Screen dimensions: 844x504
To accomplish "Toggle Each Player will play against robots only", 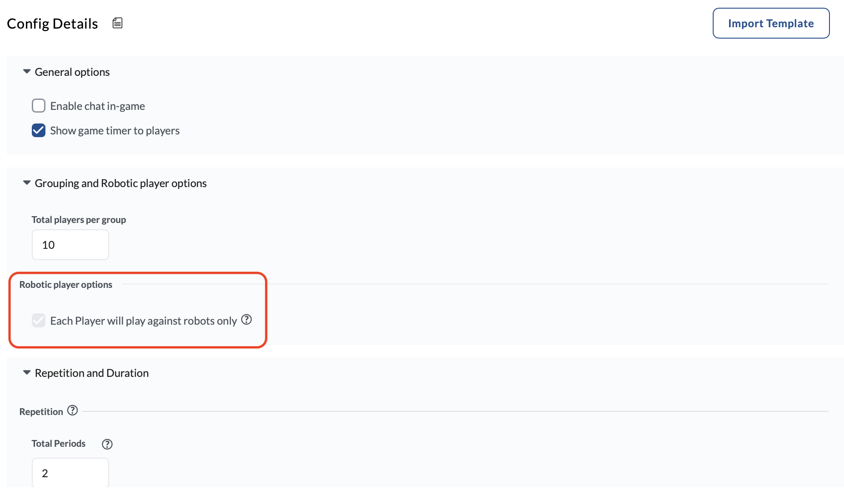I will tap(39, 320).
